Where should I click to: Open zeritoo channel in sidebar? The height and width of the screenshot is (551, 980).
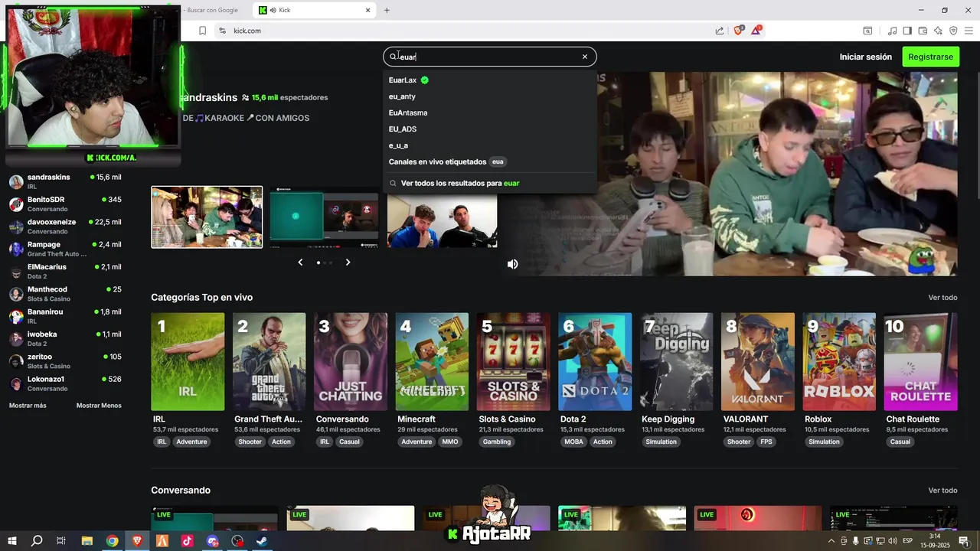point(65,361)
